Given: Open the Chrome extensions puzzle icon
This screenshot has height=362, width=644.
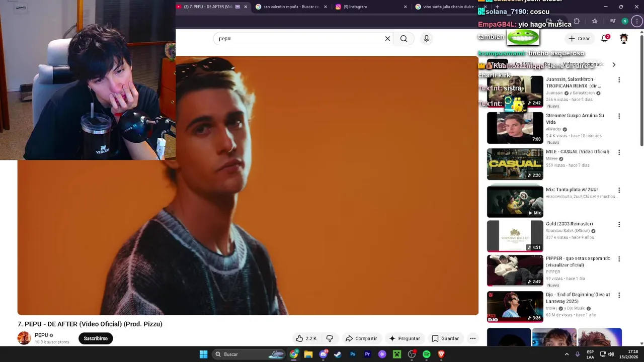Looking at the screenshot, I should [x=577, y=21].
